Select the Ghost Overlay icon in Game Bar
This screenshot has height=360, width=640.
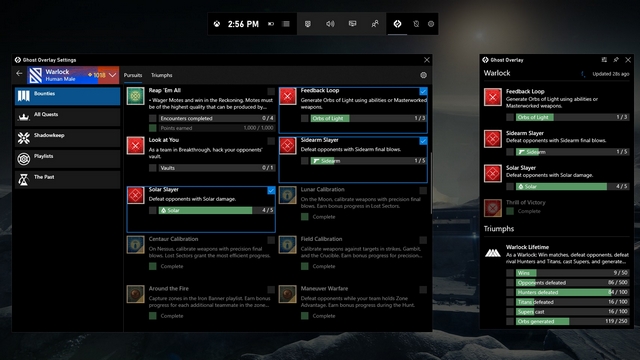(x=397, y=24)
